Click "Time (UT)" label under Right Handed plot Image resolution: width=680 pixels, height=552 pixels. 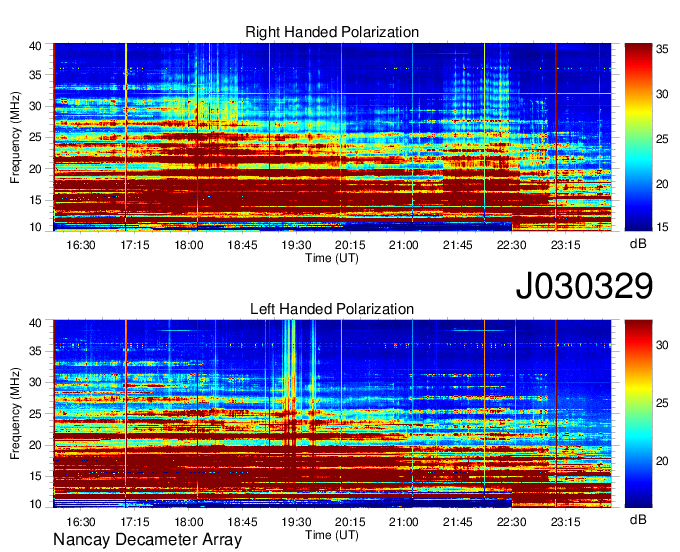coord(332,258)
